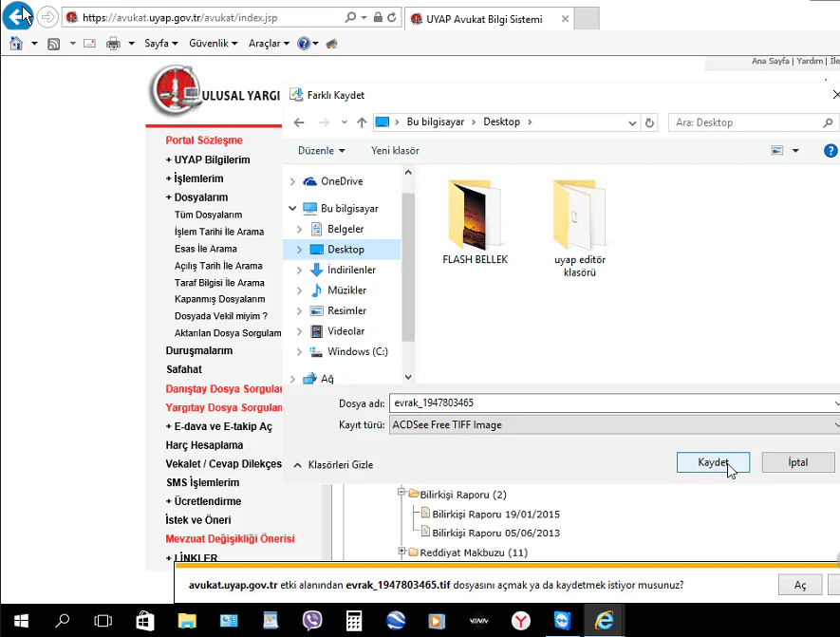Open the Düzenle menu in dialog
This screenshot has height=637, width=840.
click(x=322, y=151)
